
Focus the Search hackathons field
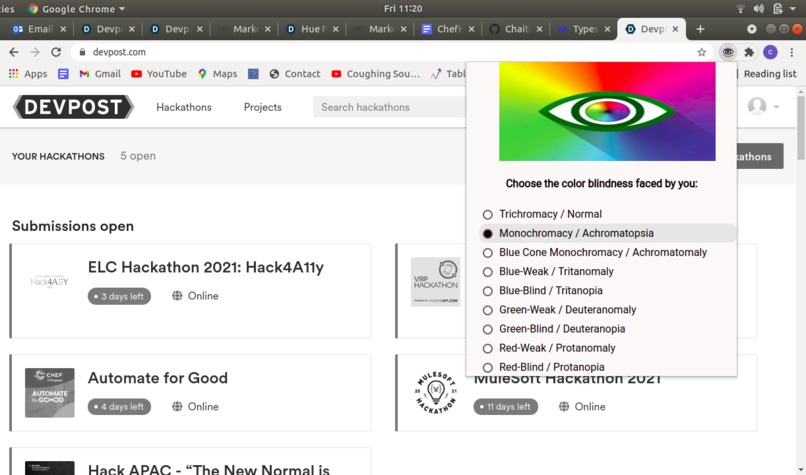[x=390, y=107]
